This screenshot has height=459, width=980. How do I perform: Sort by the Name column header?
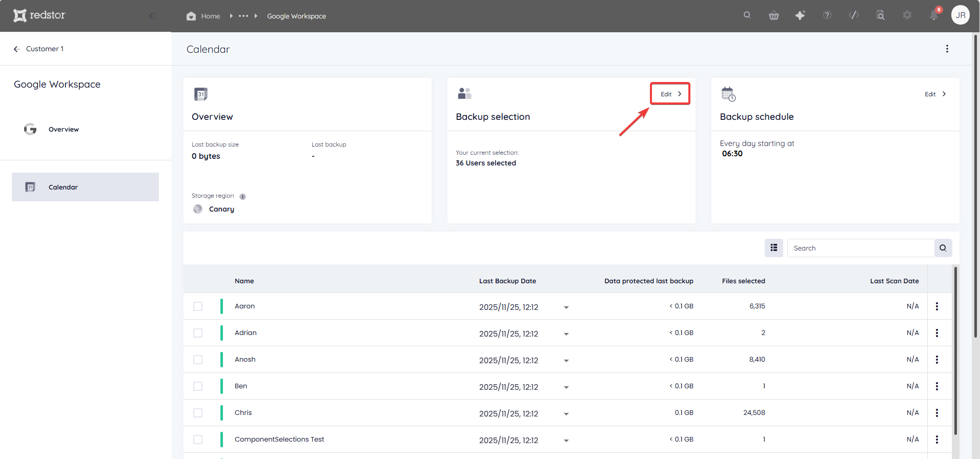pos(244,281)
